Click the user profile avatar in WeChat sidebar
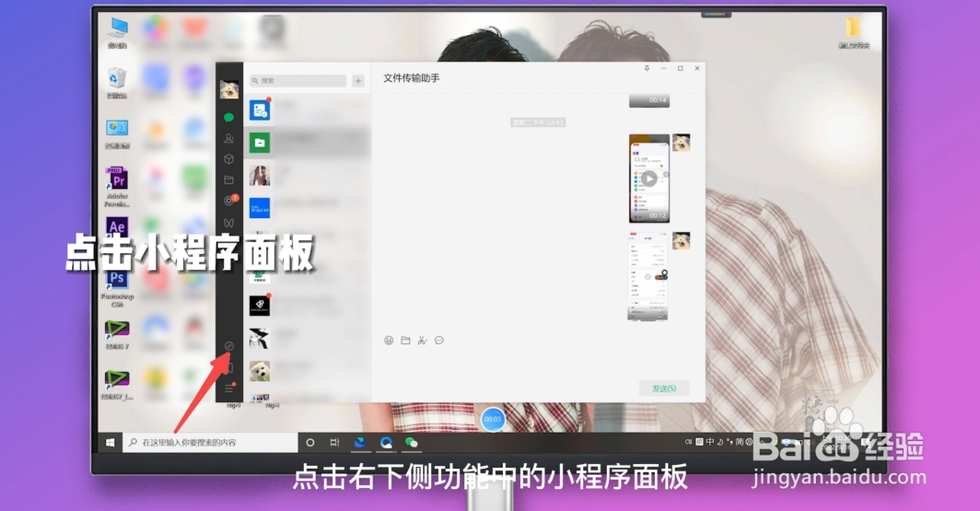Image resolution: width=980 pixels, height=511 pixels. point(228,89)
